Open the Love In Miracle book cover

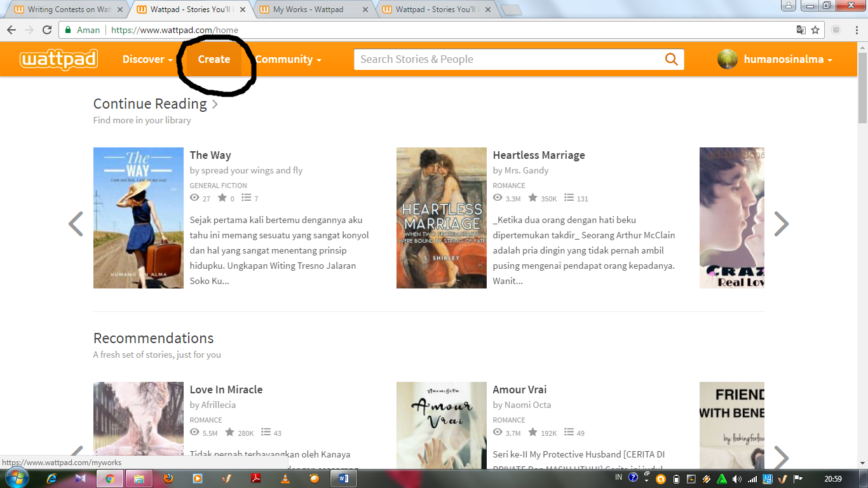pyautogui.click(x=139, y=426)
